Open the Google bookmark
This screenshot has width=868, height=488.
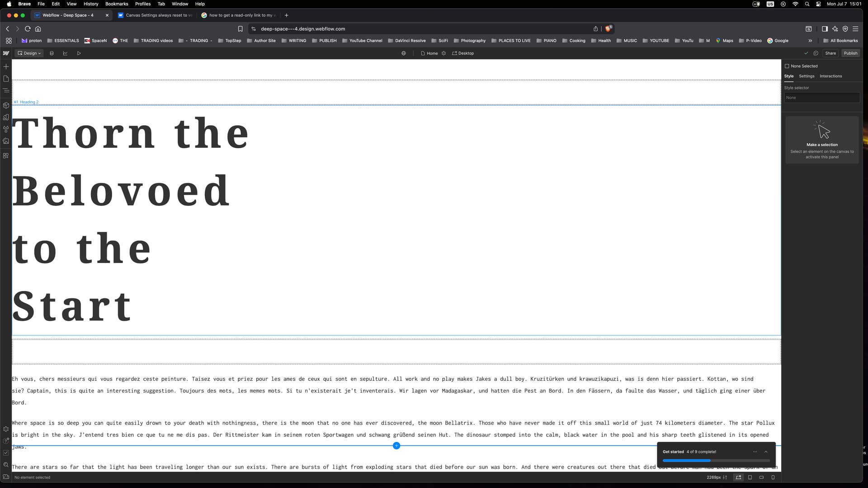coord(778,41)
